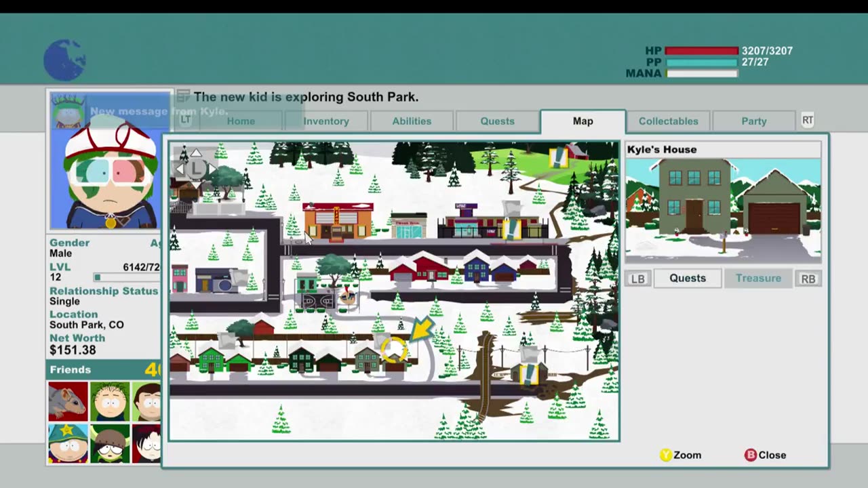Image resolution: width=868 pixels, height=488 pixels.
Task: Open the Abilities tab
Action: pos(412,121)
